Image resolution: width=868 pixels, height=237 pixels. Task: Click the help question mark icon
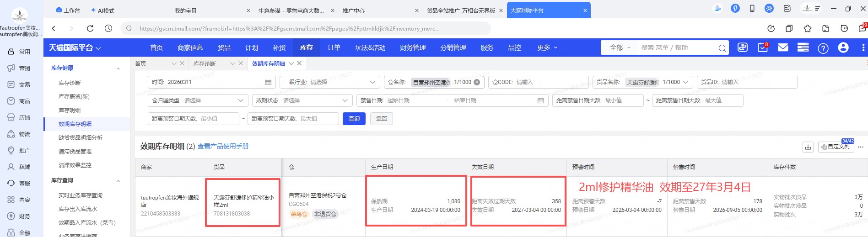[x=823, y=48]
